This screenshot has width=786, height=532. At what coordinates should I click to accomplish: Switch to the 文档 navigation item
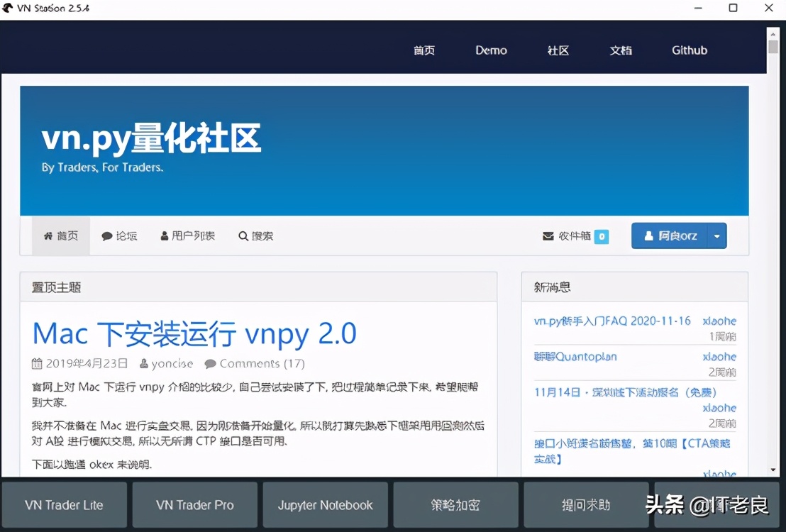(x=621, y=50)
